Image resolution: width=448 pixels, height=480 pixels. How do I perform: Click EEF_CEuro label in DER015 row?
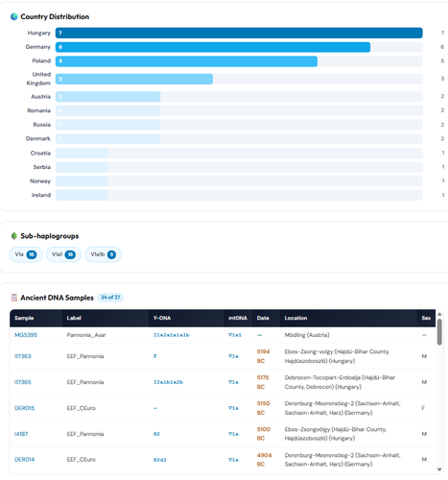[82, 408]
